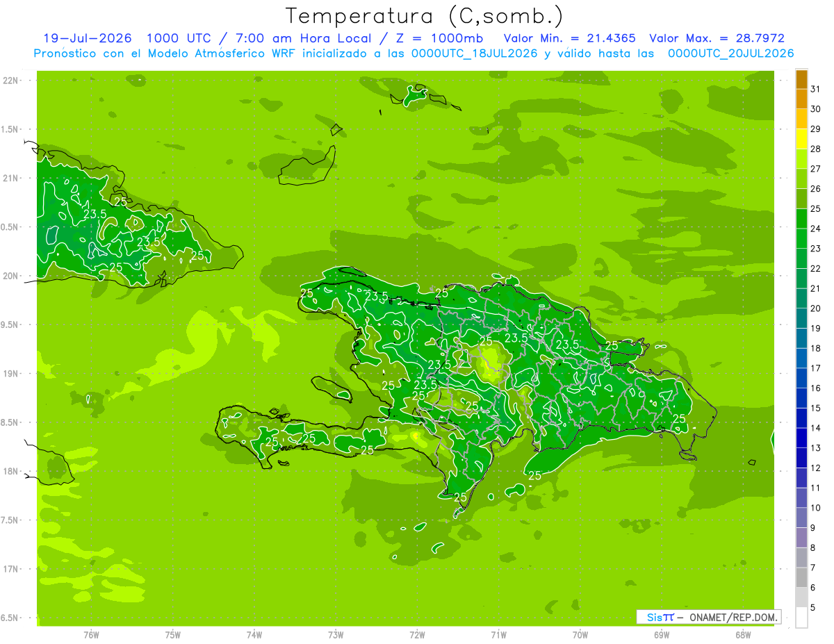
Task: Click the title 'Temperatura (C,somb.)'
Action: [425, 16]
